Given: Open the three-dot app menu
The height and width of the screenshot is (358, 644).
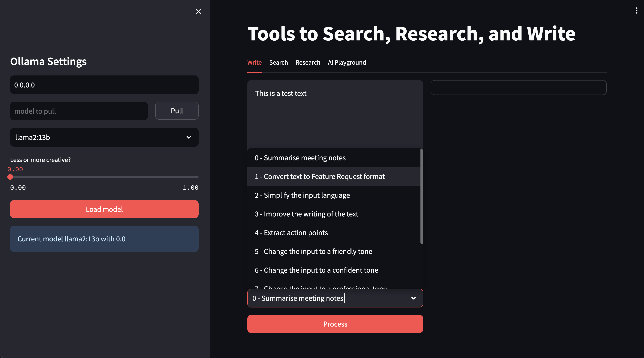Looking at the screenshot, I should [636, 10].
